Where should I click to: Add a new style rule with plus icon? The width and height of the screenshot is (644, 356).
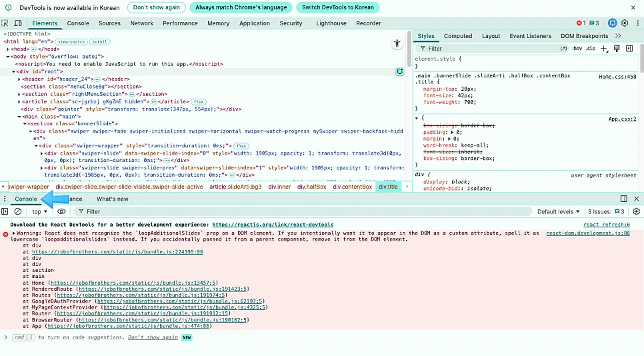click(x=604, y=49)
